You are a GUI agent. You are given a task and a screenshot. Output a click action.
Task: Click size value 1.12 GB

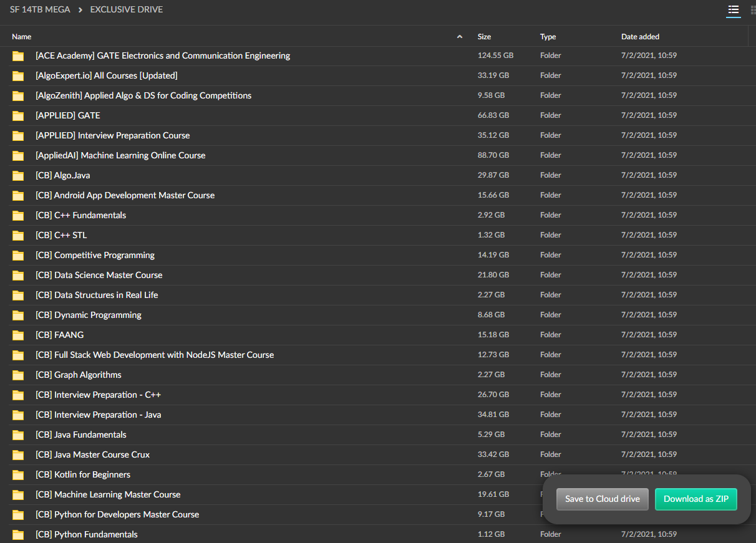click(492, 534)
